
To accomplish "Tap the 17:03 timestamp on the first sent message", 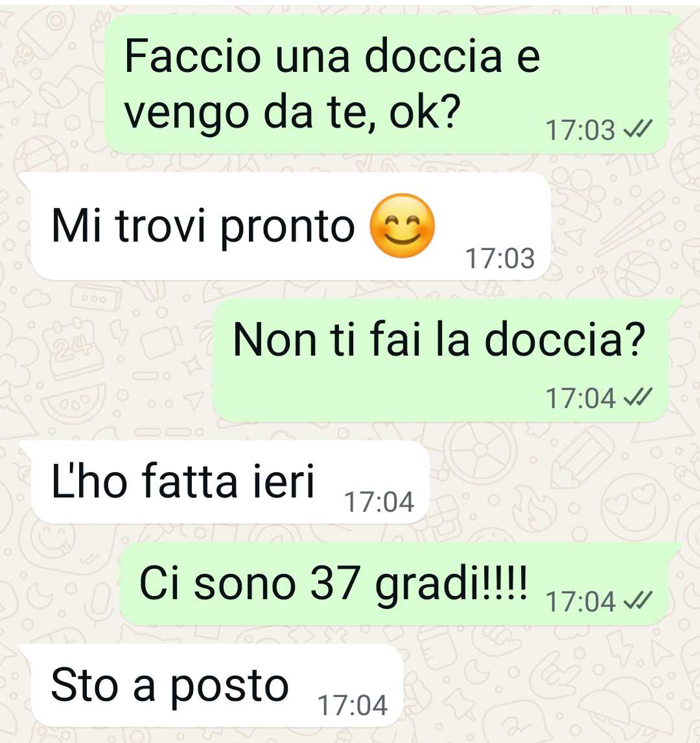I will point(580,130).
